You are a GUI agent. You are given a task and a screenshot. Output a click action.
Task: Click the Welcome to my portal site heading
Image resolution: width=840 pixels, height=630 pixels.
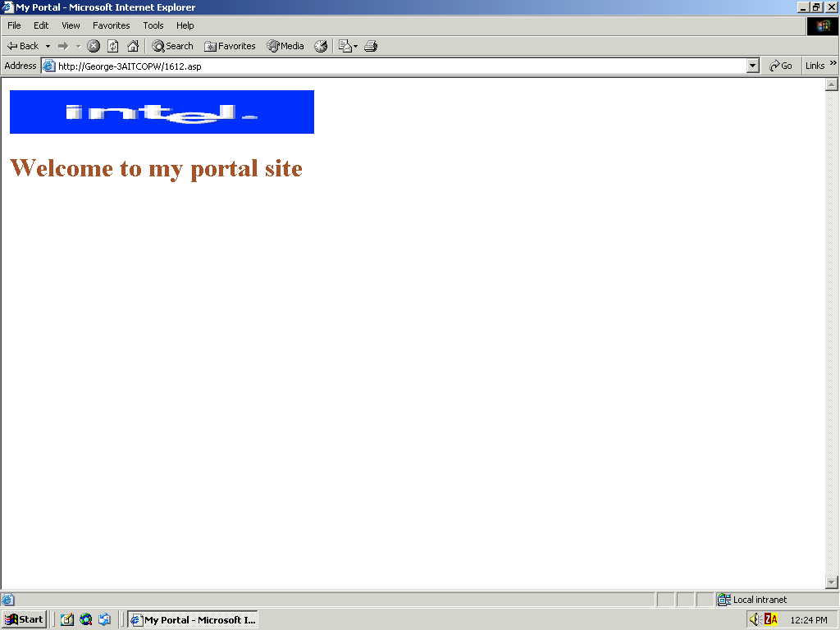tap(156, 168)
